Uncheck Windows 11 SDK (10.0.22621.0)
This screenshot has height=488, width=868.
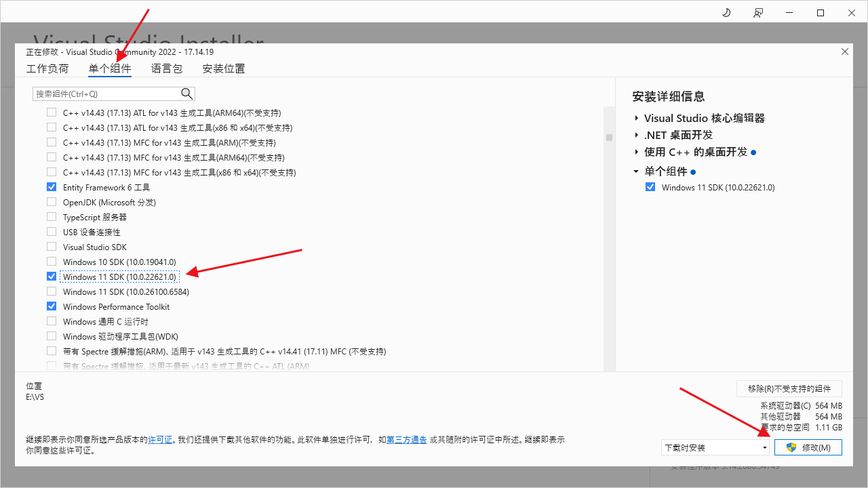point(51,277)
